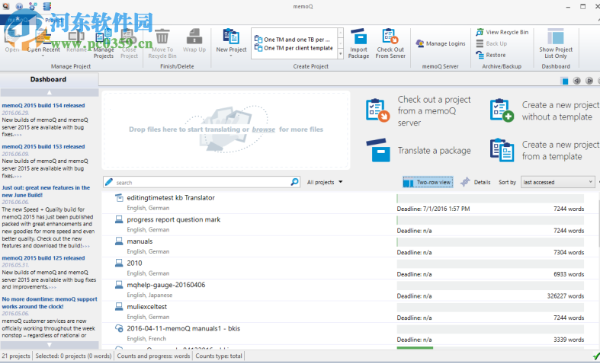Open the Sort by last accessed combo box

pyautogui.click(x=557, y=183)
